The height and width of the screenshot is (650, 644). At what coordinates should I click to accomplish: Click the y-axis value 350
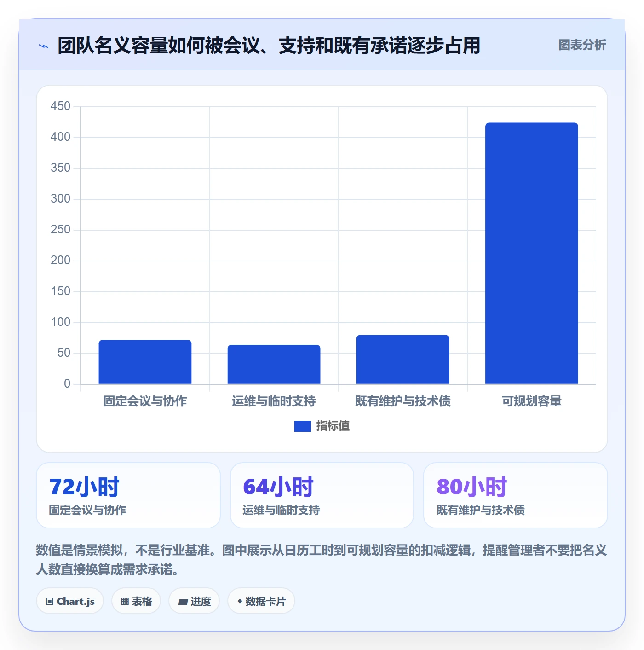[x=60, y=168]
